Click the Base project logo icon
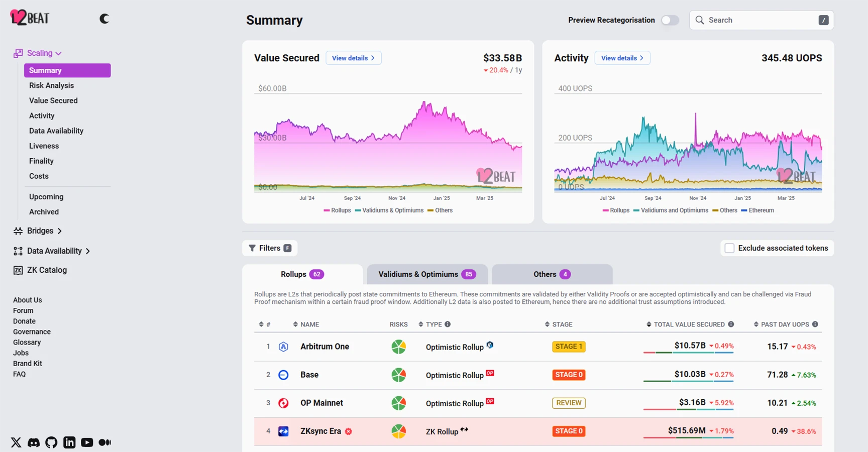The height and width of the screenshot is (452, 868). tap(283, 375)
